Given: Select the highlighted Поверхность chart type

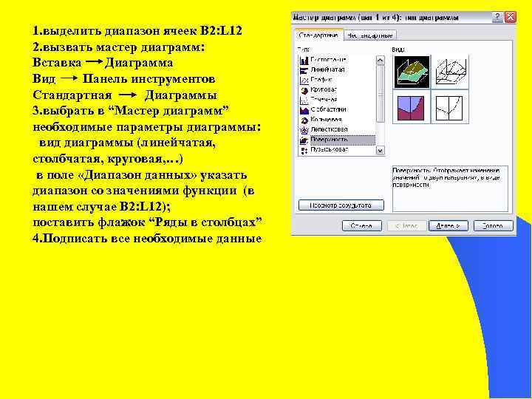Looking at the screenshot, I should tap(337, 140).
